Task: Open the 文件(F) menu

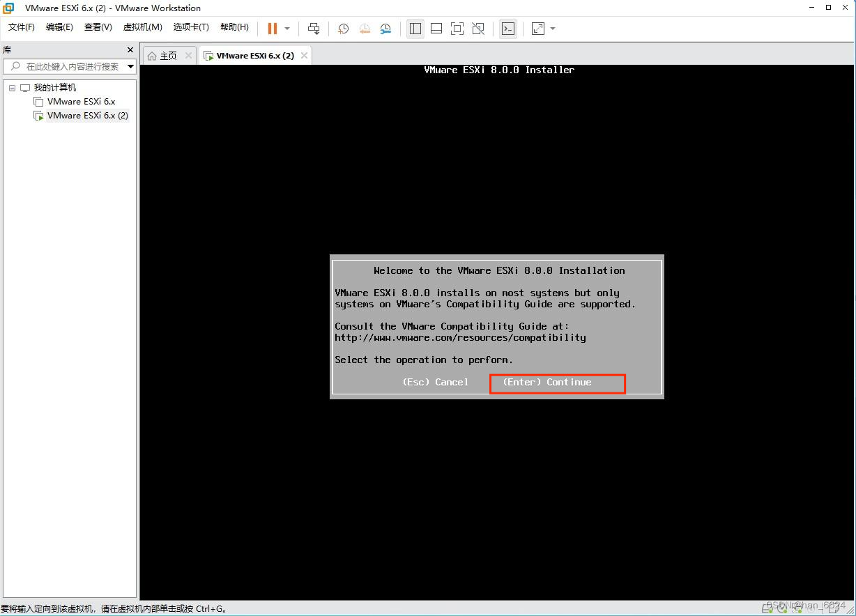Action: coord(22,27)
